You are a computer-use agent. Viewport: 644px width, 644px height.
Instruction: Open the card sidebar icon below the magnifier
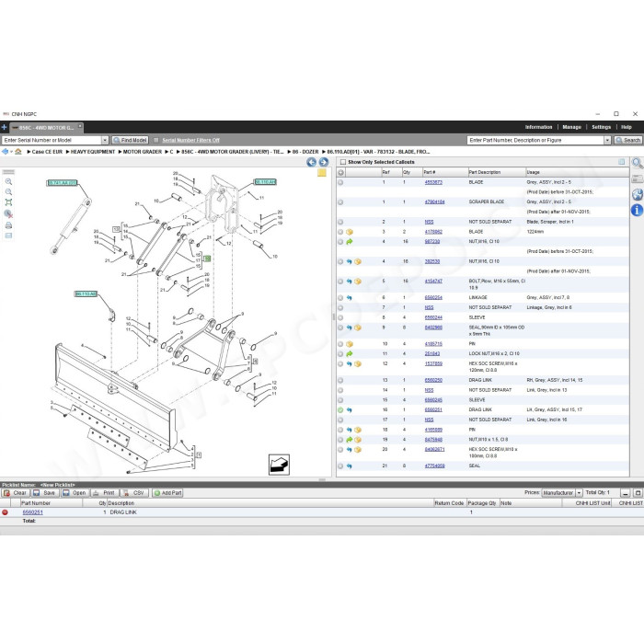[x=637, y=178]
